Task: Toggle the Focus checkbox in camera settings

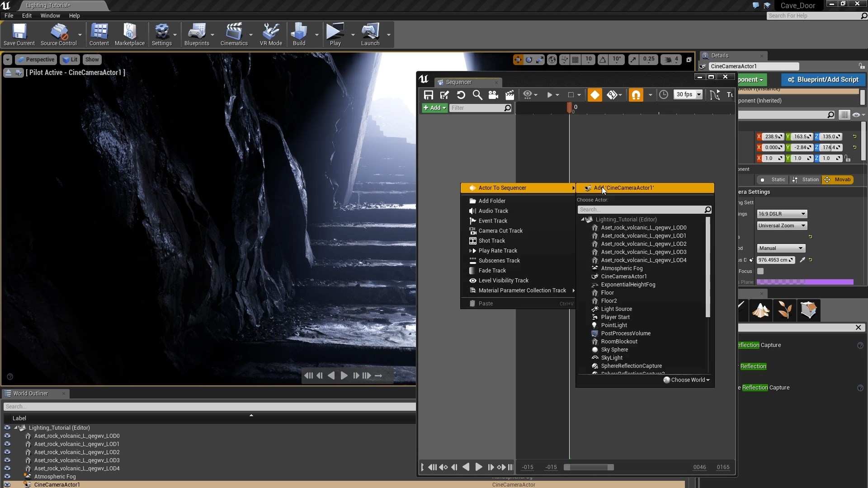Action: point(760,271)
